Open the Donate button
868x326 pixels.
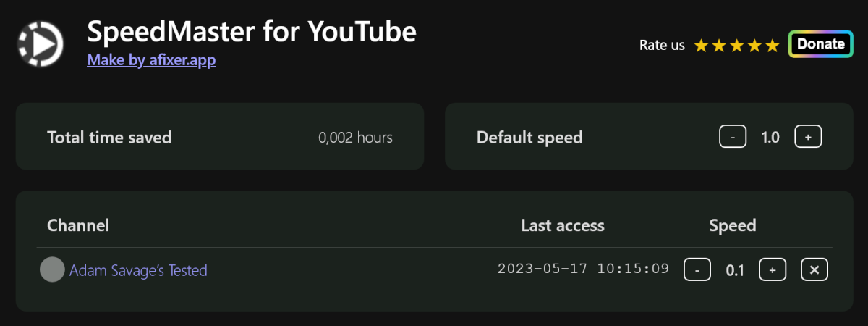tap(820, 44)
